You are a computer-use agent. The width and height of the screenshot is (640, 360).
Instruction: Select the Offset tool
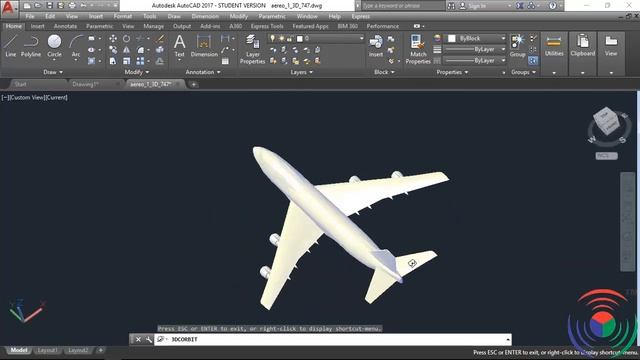pyautogui.click(x=160, y=61)
